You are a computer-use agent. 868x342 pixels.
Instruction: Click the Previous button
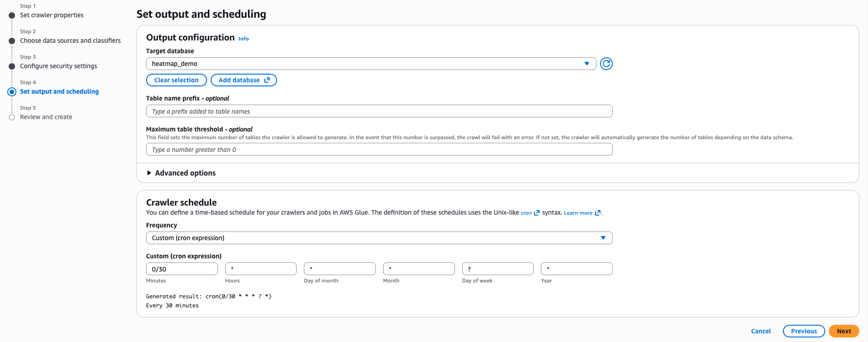803,331
